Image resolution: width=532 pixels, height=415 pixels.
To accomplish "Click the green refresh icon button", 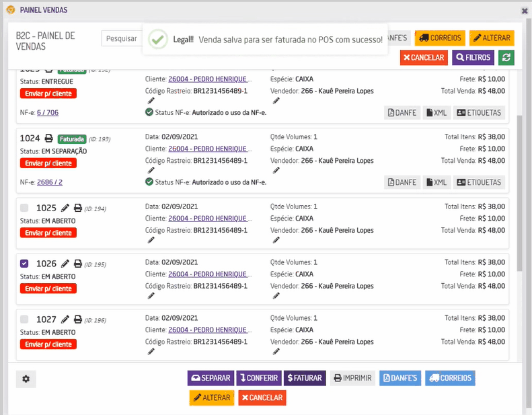I will tap(506, 57).
